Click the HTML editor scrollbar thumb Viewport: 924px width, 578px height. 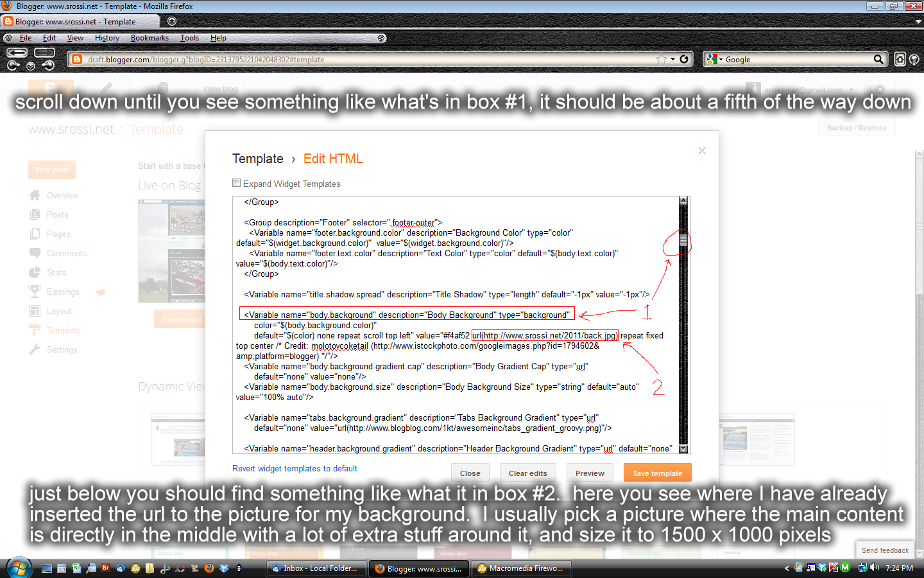pyautogui.click(x=683, y=241)
